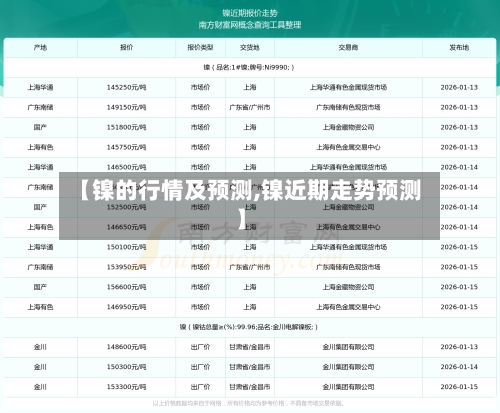500x413 pixels.
Task: Select the price 150100元/吨
Action: click(x=126, y=247)
